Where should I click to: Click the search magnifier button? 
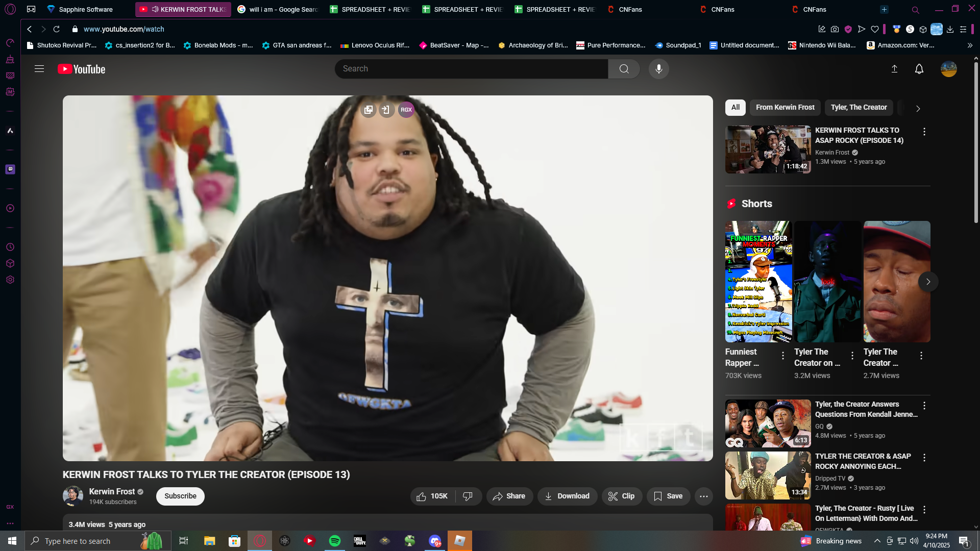(624, 69)
